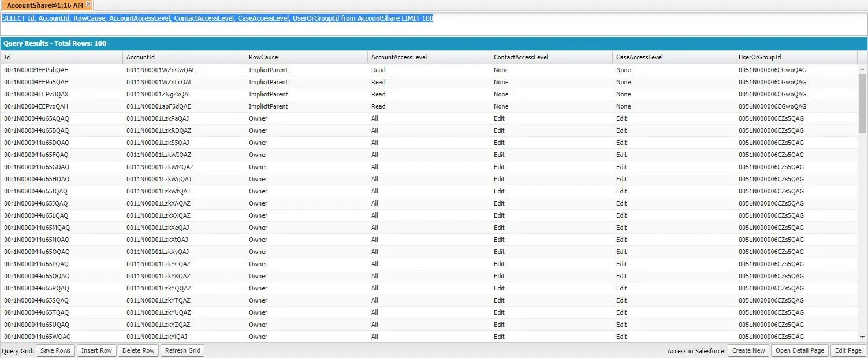Select Id cell 00r1N000044u65BQAQ
The height and width of the screenshot is (358, 868).
61,130
